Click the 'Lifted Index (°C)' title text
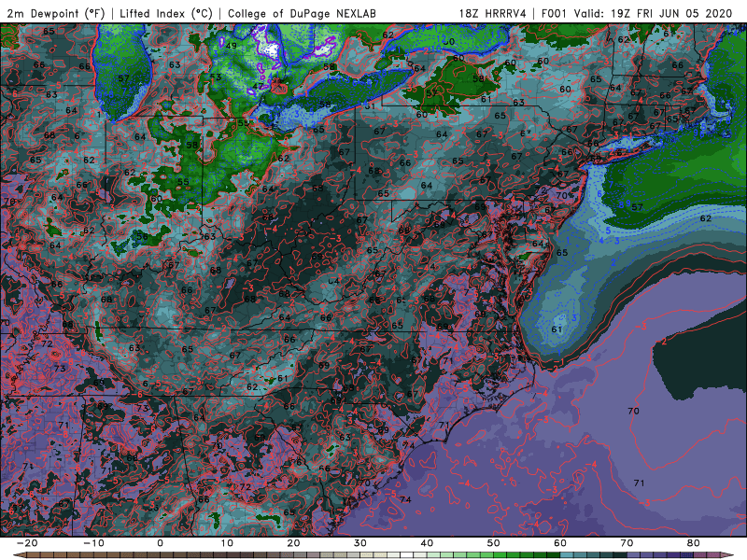Viewport: 747px width, 560px height. click(166, 13)
